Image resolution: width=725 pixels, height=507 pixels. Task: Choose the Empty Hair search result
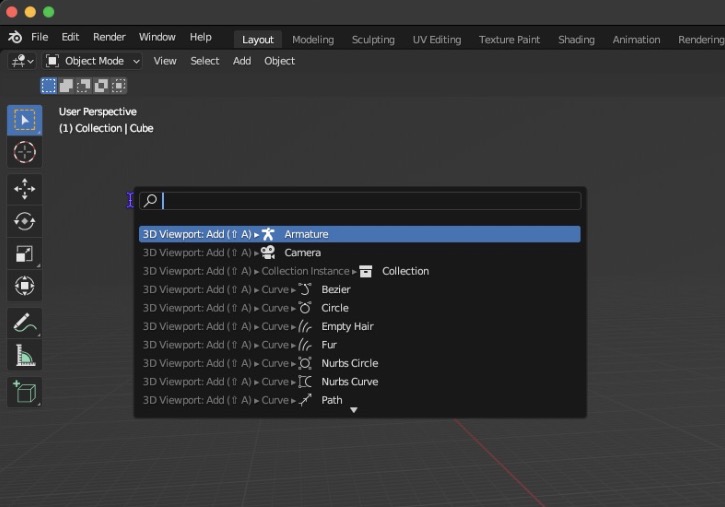tap(360, 327)
